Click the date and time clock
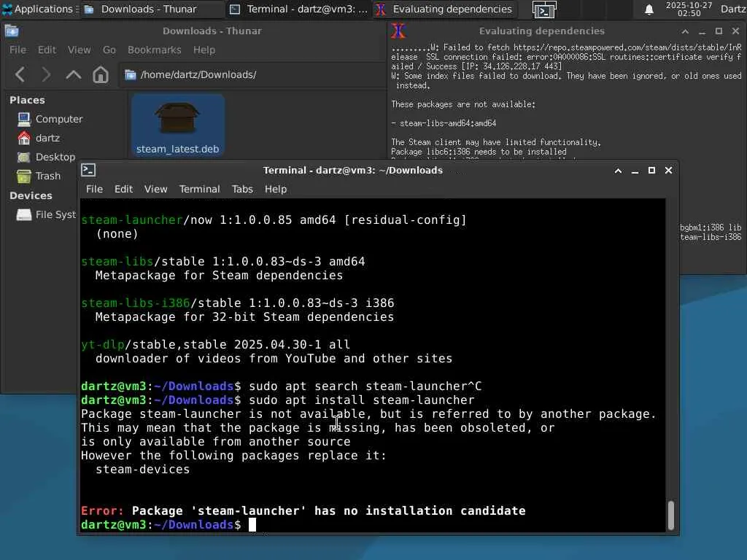Image resolution: width=747 pixels, height=560 pixels. coord(689,9)
